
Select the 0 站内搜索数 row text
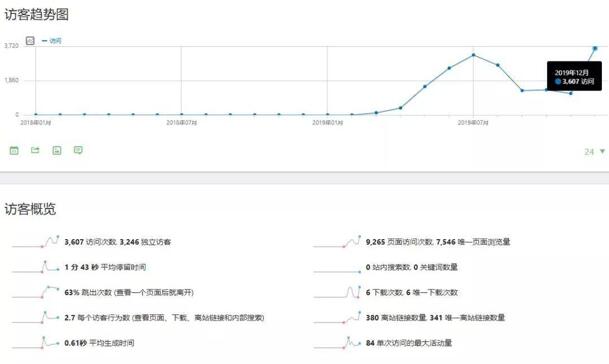(x=412, y=267)
